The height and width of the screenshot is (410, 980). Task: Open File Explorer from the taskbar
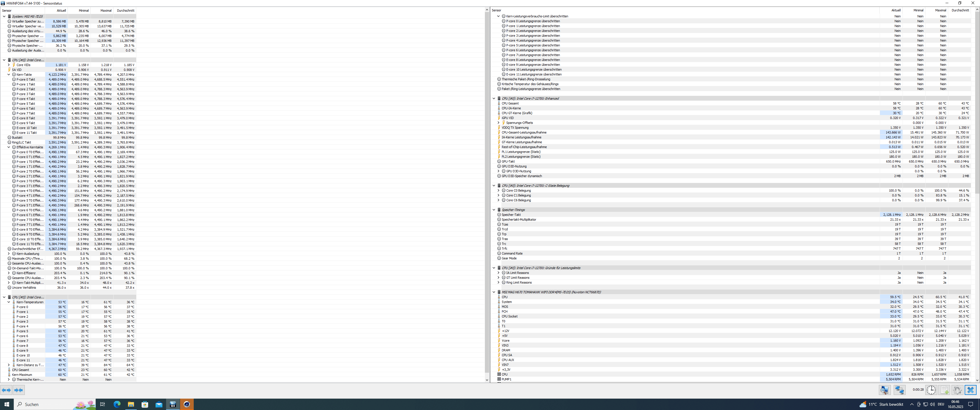click(131, 404)
